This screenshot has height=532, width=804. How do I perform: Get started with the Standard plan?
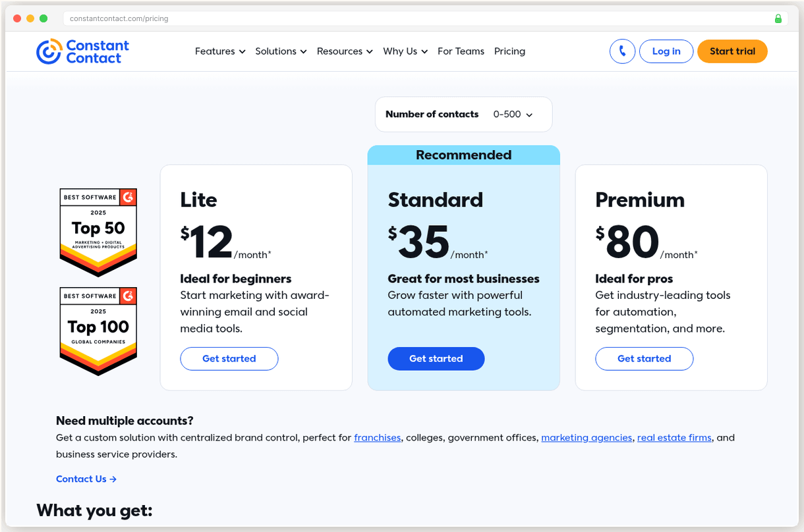[436, 358]
